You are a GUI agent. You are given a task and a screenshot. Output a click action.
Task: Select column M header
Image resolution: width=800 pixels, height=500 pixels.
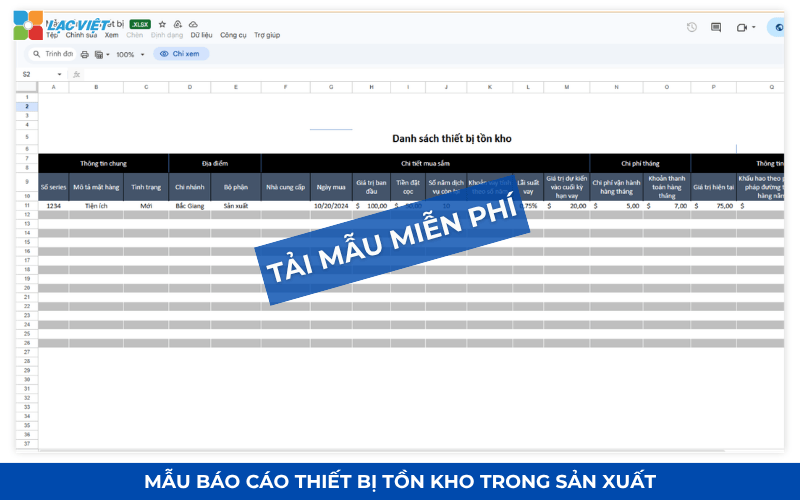pos(566,87)
